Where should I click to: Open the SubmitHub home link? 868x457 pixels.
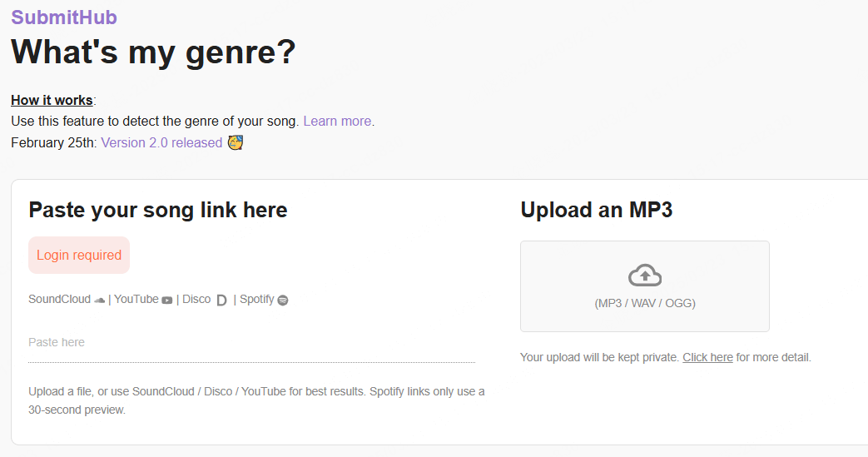(63, 17)
